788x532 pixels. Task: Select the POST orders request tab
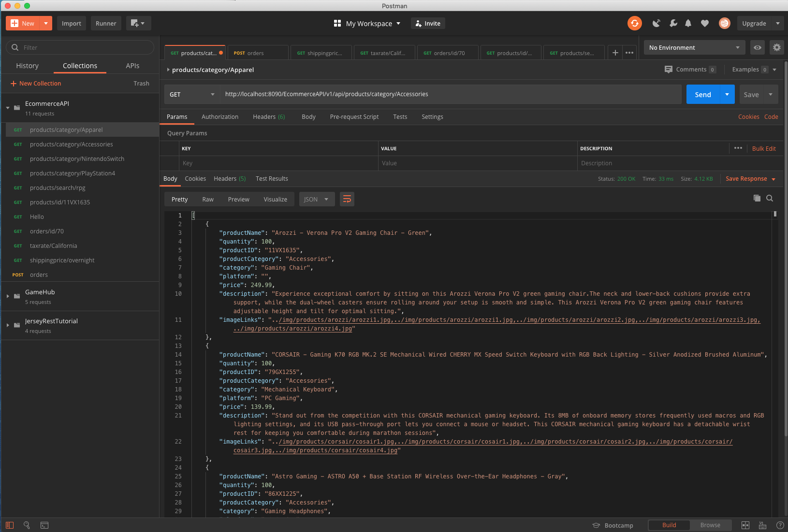(x=258, y=53)
